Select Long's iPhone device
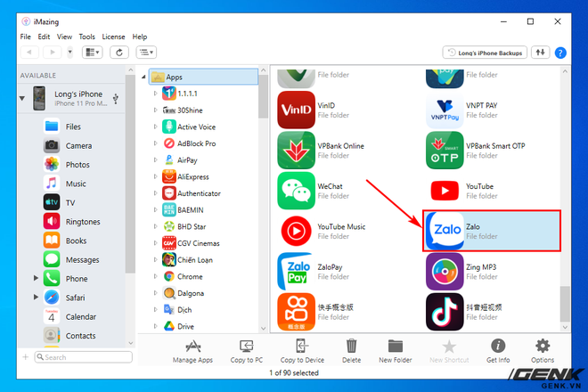Image resolution: width=588 pixels, height=392 pixels. point(71,98)
